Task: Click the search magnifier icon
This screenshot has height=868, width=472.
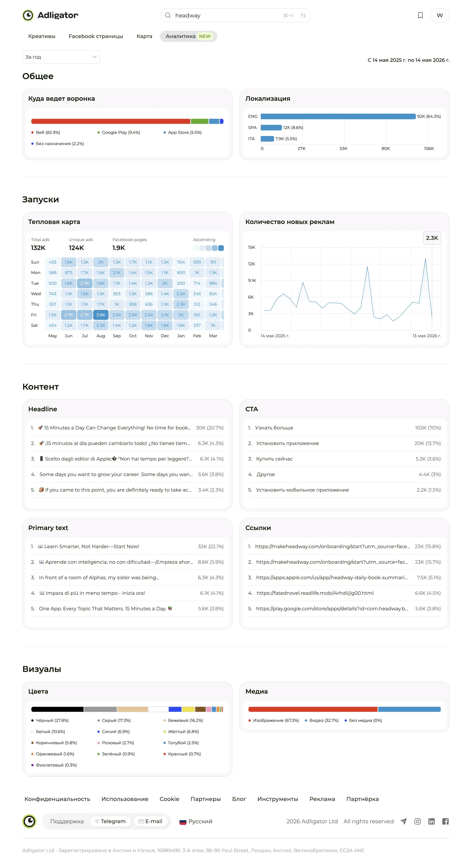Action: (x=168, y=16)
